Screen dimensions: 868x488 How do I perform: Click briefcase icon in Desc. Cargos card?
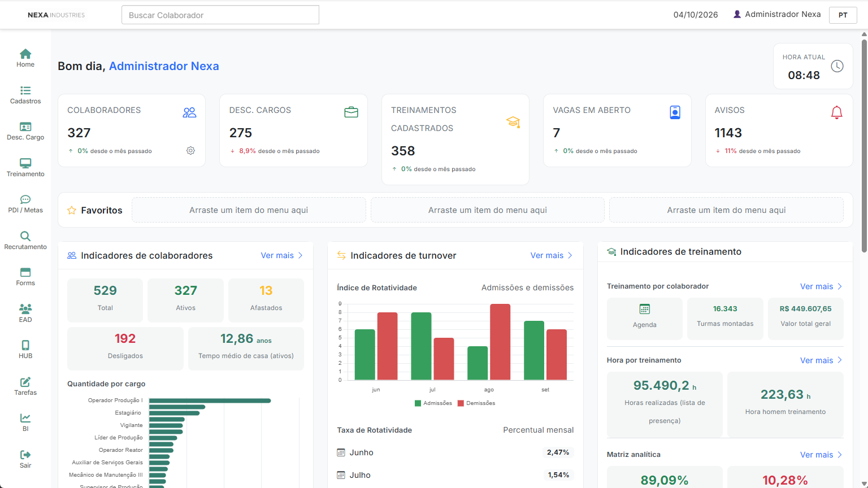click(x=351, y=112)
